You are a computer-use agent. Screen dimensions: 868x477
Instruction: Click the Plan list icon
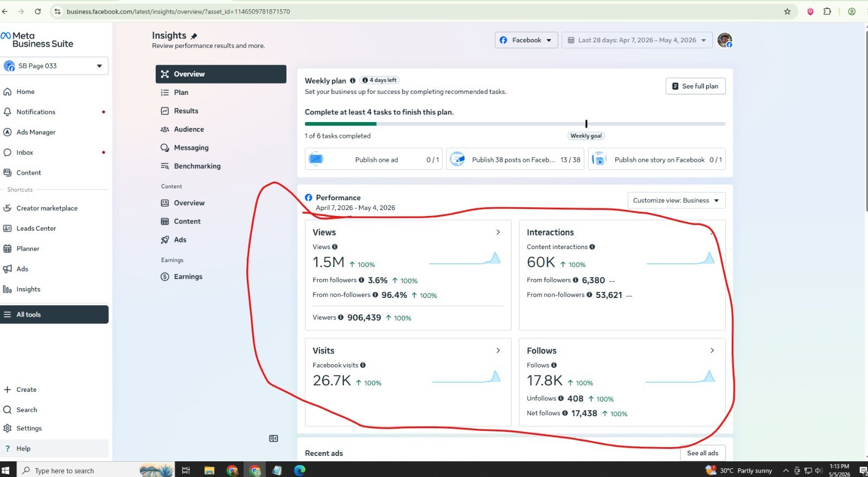coord(165,92)
